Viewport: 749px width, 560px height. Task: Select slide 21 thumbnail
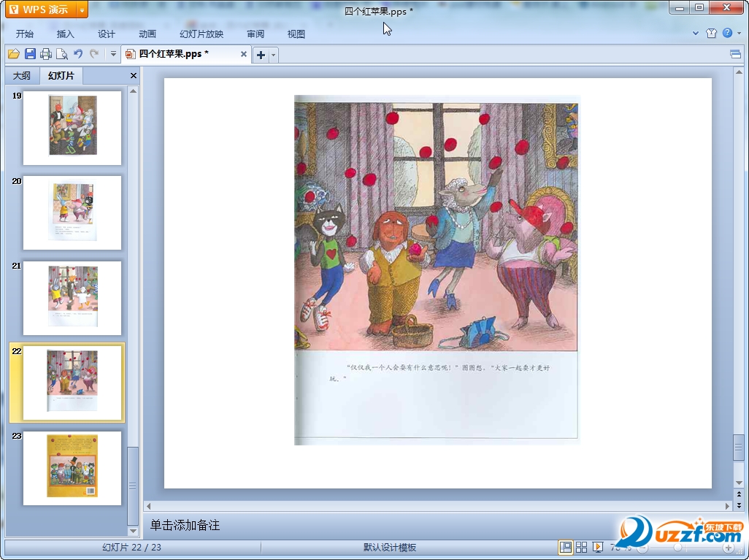72,298
